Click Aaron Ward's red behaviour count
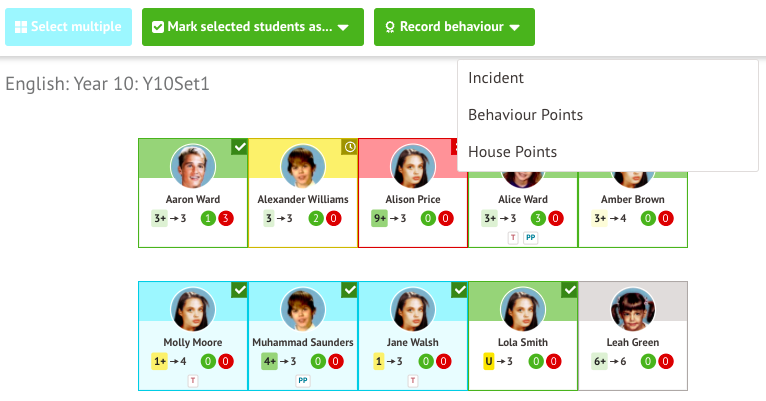This screenshot has height=401, width=766. pyautogui.click(x=226, y=218)
